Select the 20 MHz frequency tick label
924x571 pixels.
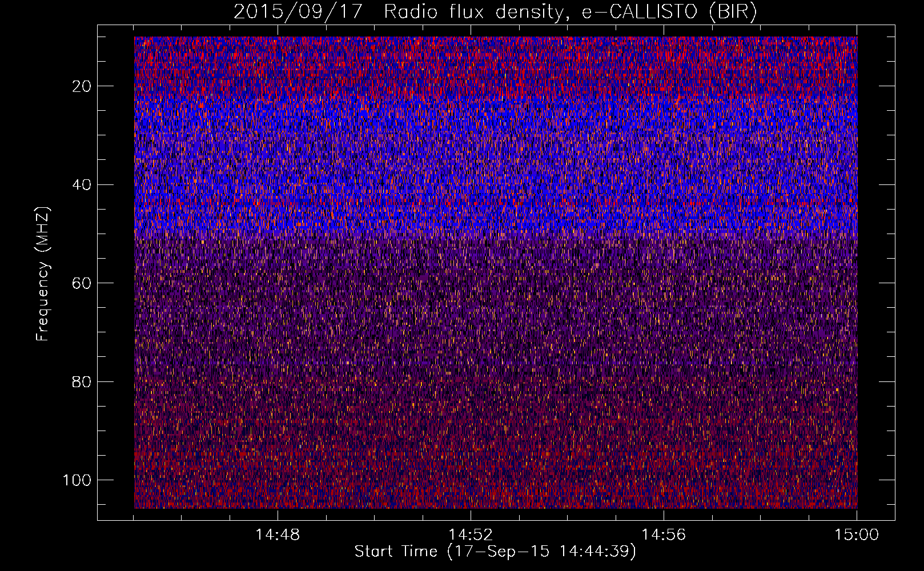(82, 86)
